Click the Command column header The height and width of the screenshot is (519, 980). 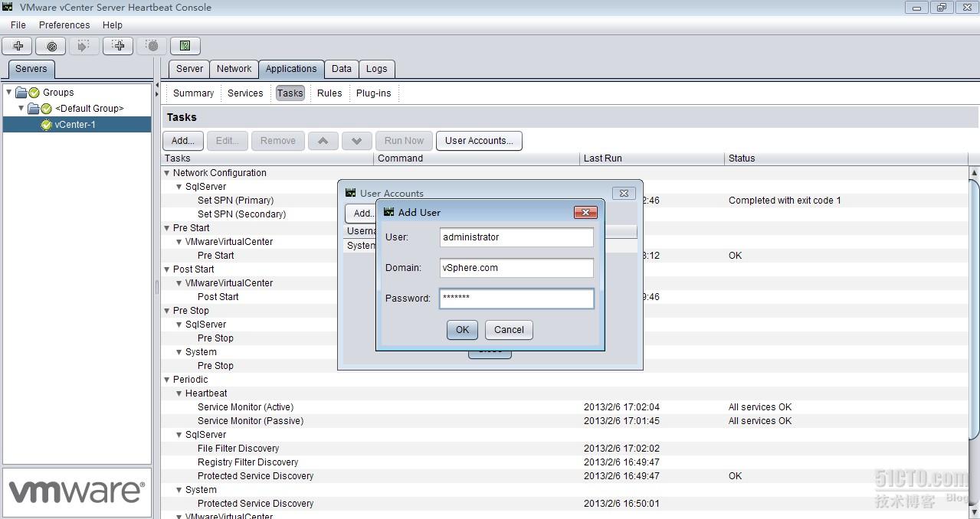pyautogui.click(x=477, y=158)
